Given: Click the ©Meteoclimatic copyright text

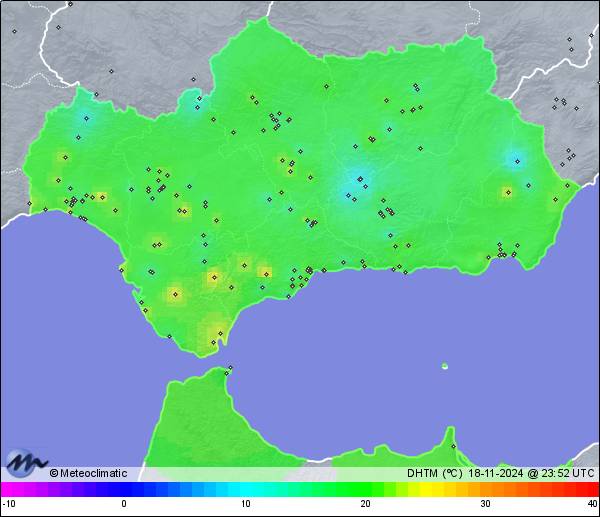Looking at the screenshot, I should pos(88,473).
